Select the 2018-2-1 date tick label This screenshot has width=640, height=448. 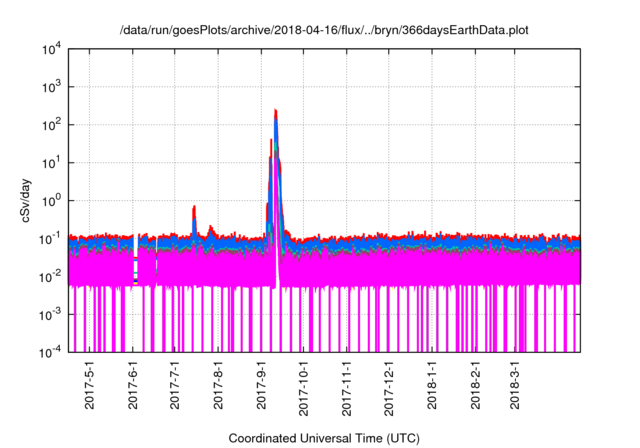(475, 385)
